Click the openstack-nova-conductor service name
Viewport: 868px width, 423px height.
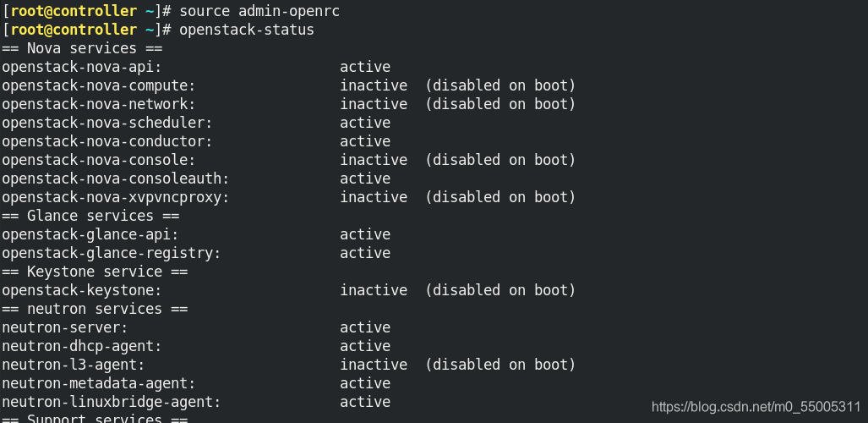coord(106,142)
